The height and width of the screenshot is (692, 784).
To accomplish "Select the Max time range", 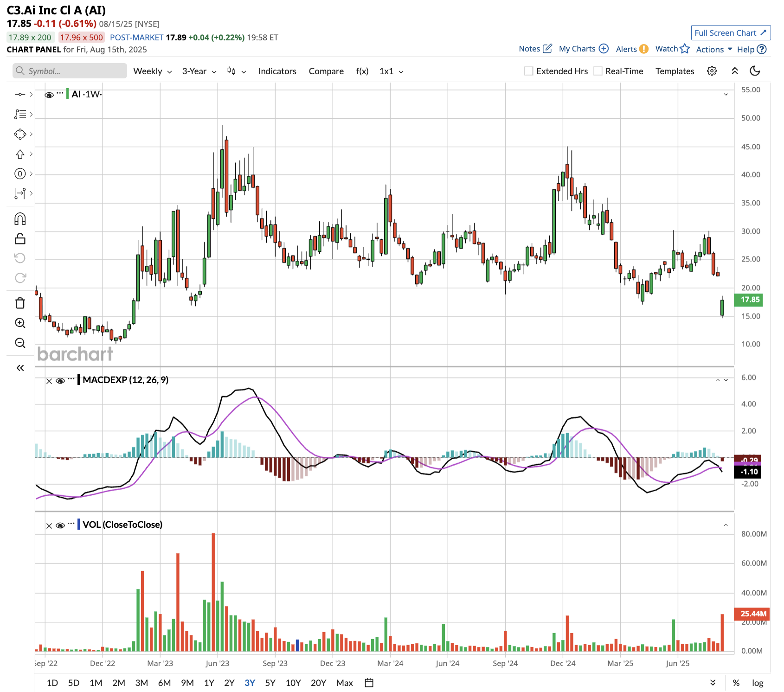I will [x=345, y=683].
